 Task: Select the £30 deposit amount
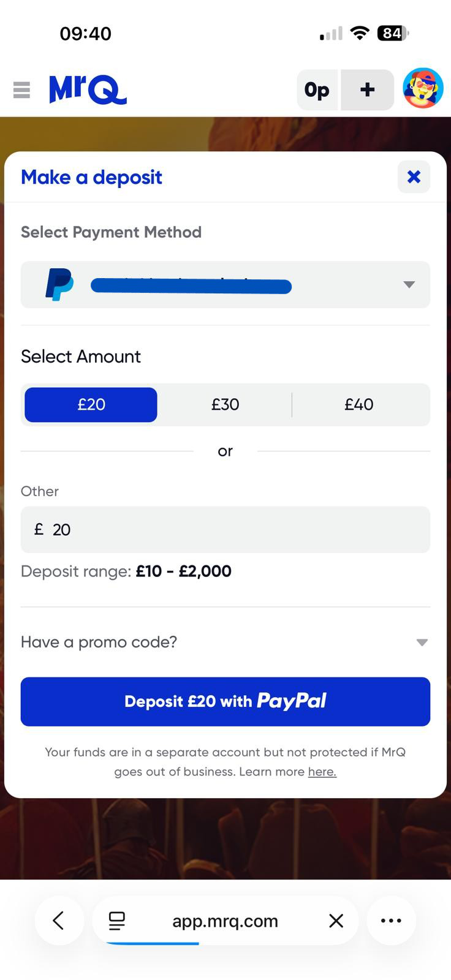[225, 404]
